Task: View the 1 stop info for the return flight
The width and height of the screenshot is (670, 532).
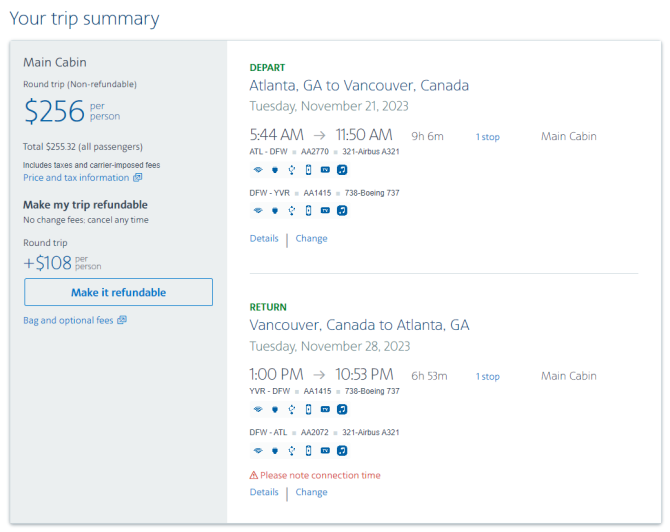Action: pyautogui.click(x=488, y=376)
